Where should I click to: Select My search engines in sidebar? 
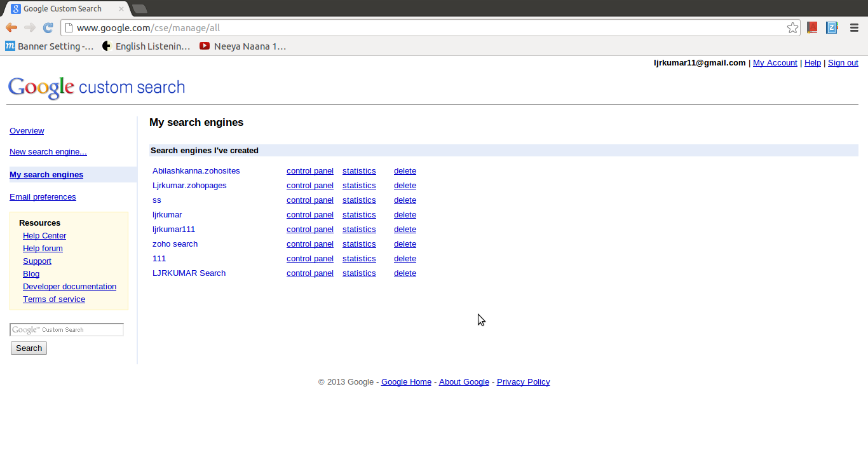pyautogui.click(x=46, y=175)
